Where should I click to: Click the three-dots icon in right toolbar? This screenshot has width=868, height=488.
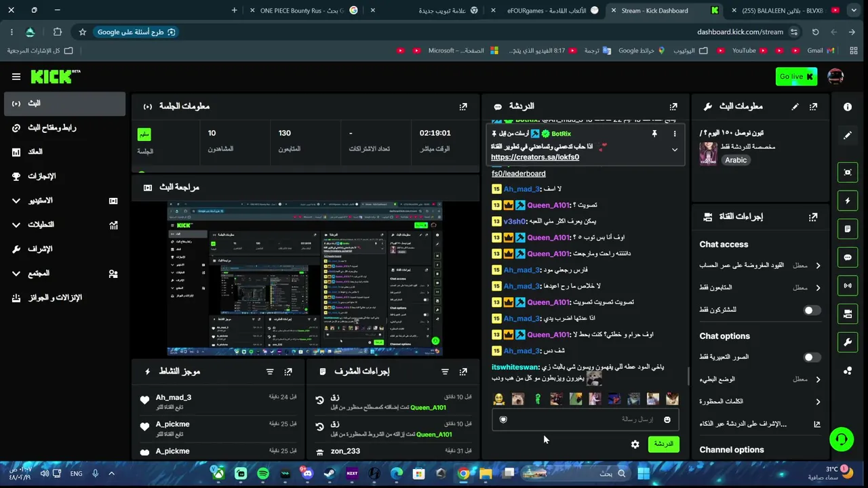tap(848, 371)
